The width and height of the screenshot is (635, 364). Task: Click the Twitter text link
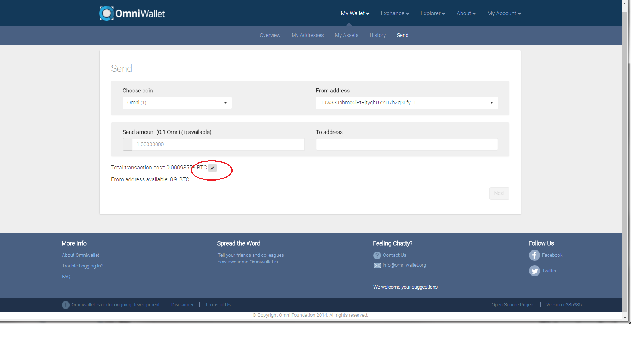[549, 271]
